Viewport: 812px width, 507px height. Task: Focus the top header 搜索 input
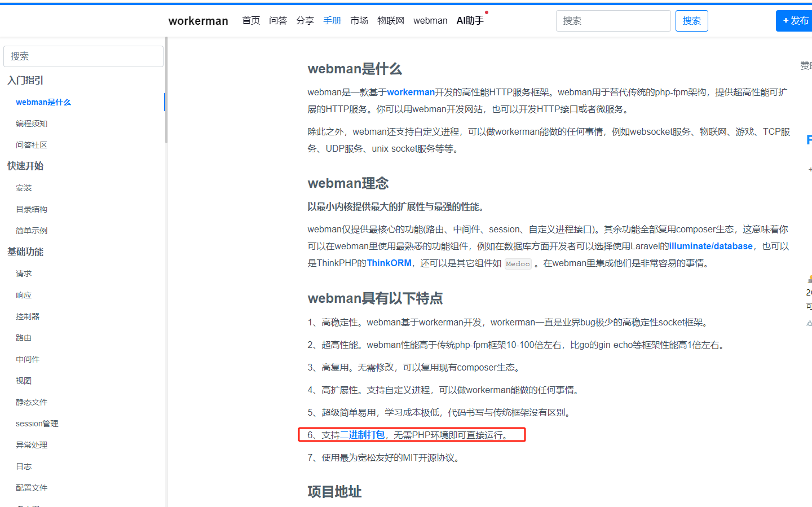point(614,21)
